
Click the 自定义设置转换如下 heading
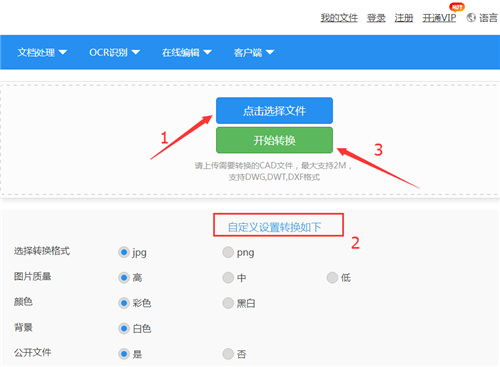point(274,227)
